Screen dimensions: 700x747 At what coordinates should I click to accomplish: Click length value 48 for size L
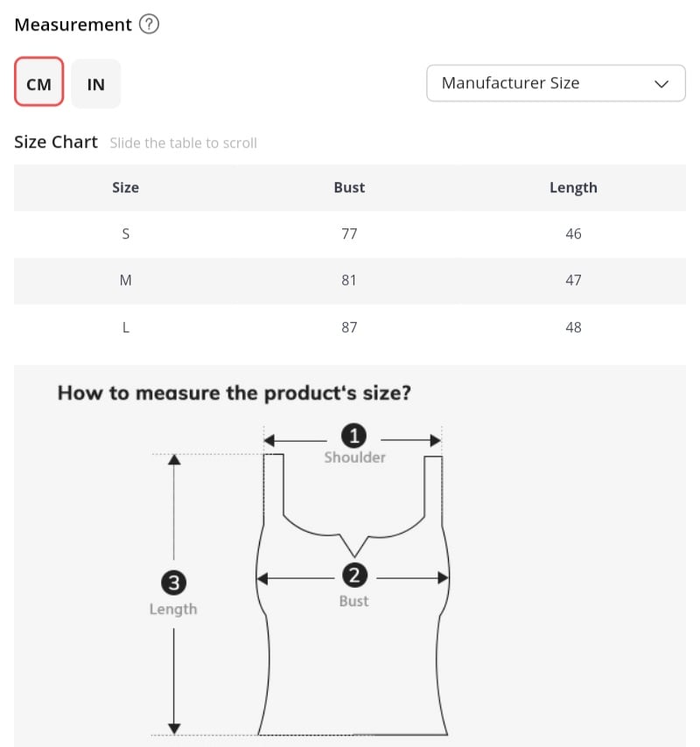(573, 327)
